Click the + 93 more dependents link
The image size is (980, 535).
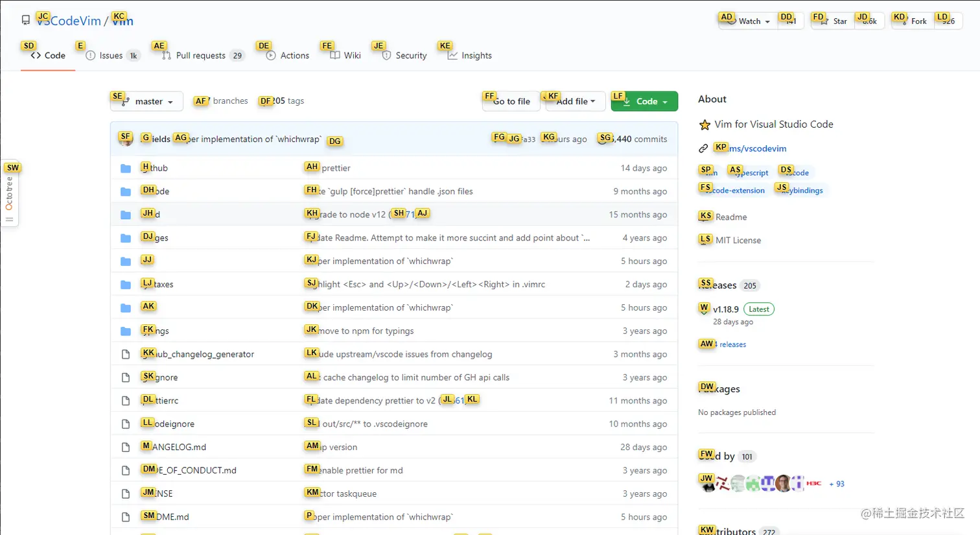pyautogui.click(x=837, y=484)
